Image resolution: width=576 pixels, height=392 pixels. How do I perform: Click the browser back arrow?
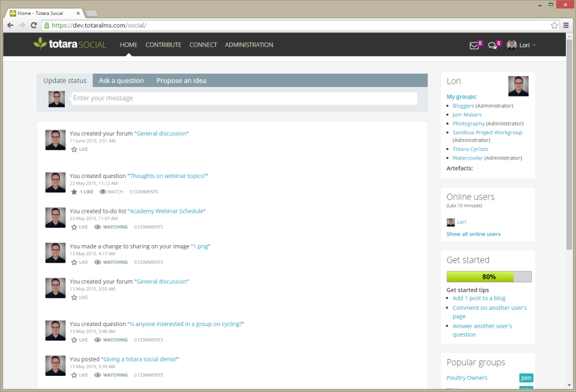[10, 25]
